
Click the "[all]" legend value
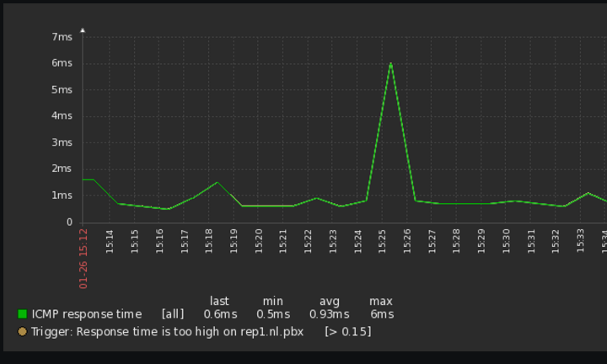pos(173,314)
